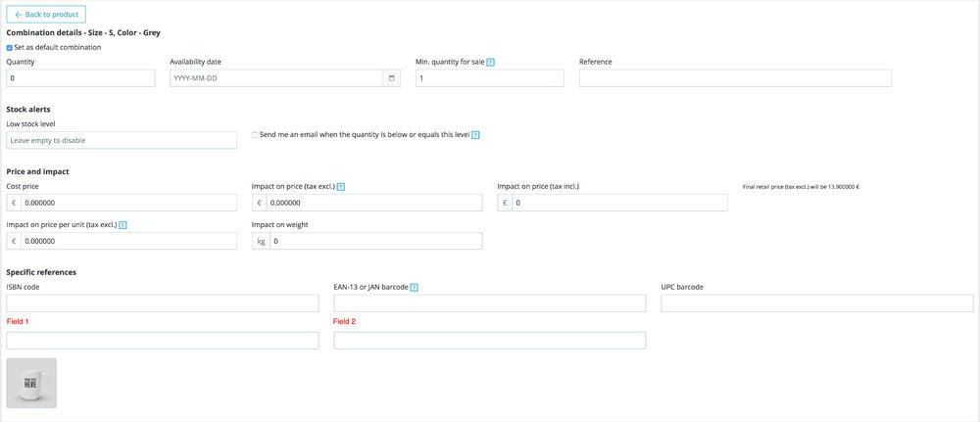The image size is (980, 422).
Task: Click the Quantity input field
Action: [x=80, y=78]
